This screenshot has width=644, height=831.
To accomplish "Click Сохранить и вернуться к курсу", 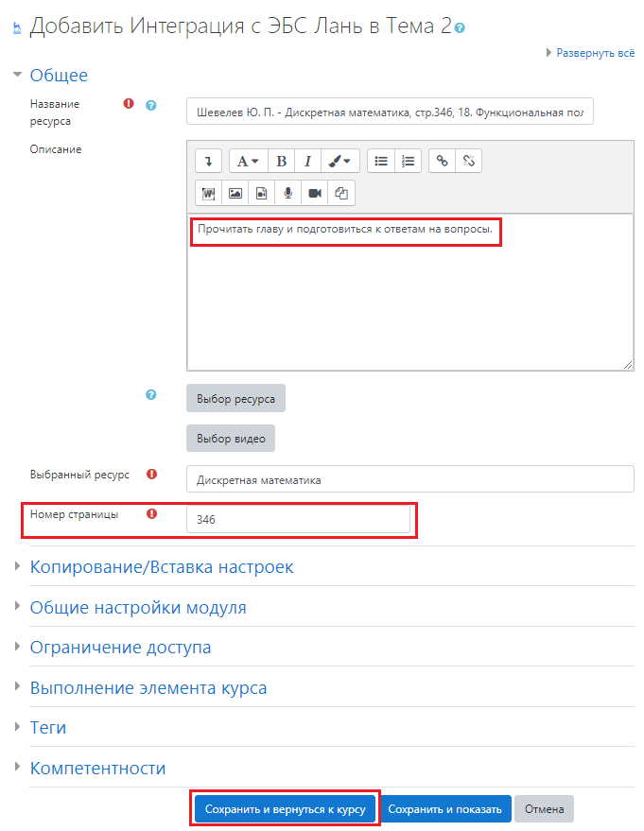I will [x=285, y=809].
